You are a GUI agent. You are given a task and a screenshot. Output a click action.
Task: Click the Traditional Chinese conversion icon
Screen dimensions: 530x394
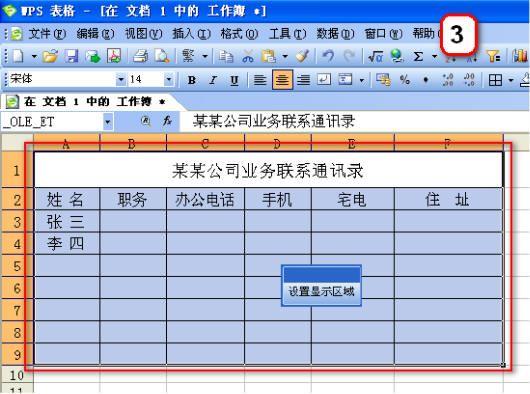tap(188, 56)
